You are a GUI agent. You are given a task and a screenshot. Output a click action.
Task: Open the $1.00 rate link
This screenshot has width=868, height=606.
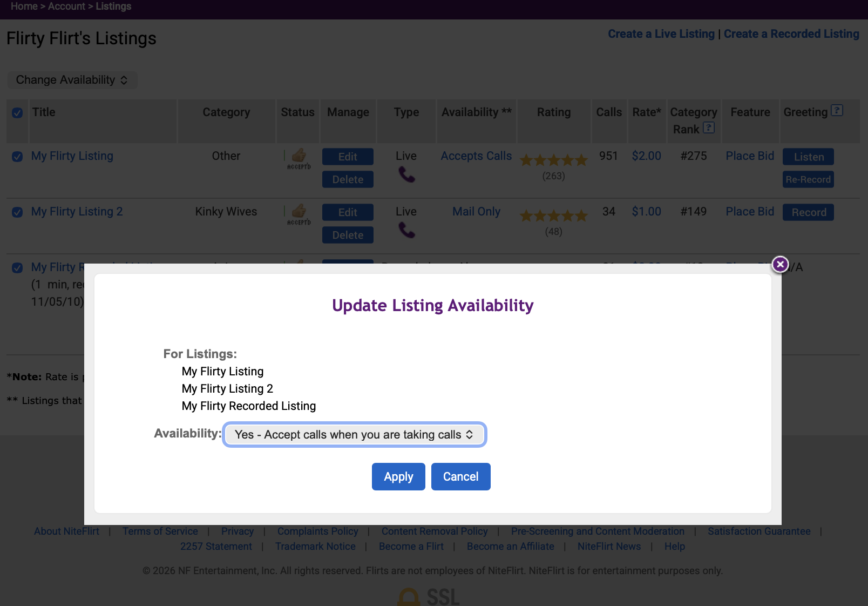coord(646,212)
